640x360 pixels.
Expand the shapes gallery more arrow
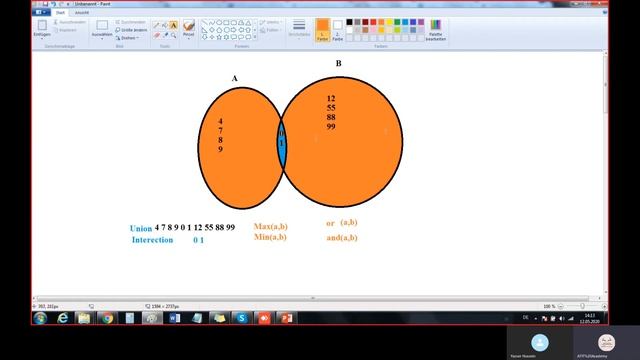coord(255,37)
